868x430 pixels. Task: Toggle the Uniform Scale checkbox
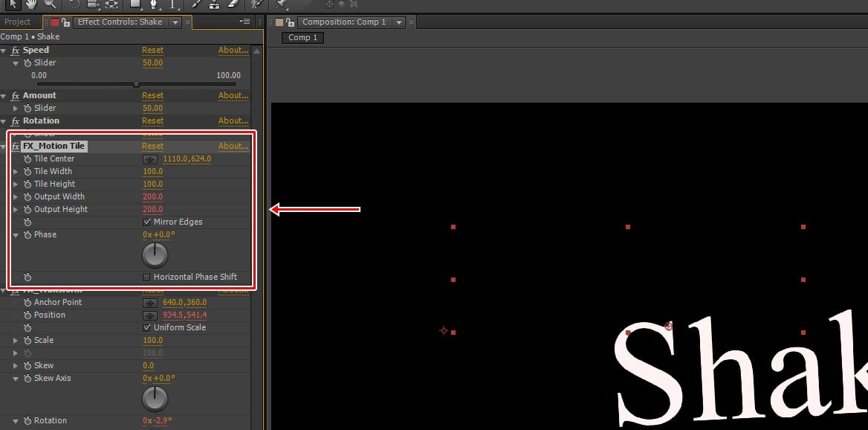coord(147,328)
